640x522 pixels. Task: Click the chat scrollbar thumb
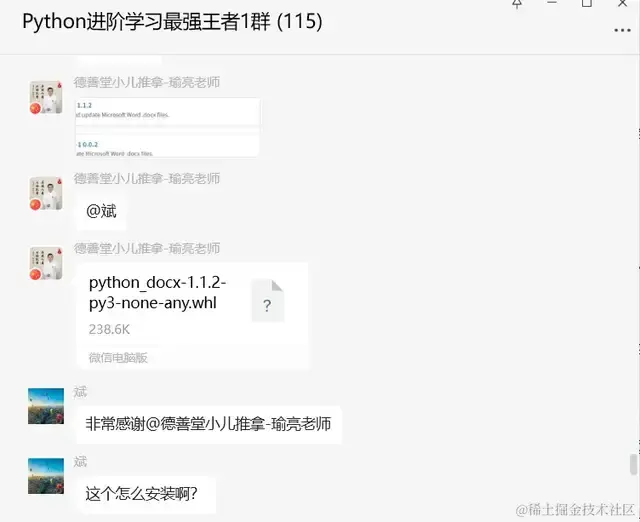coord(633,464)
